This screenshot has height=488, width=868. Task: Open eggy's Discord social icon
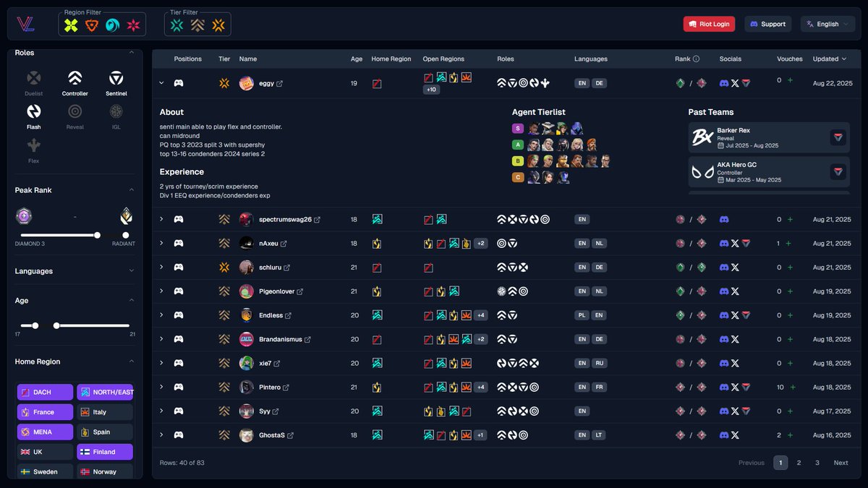724,83
